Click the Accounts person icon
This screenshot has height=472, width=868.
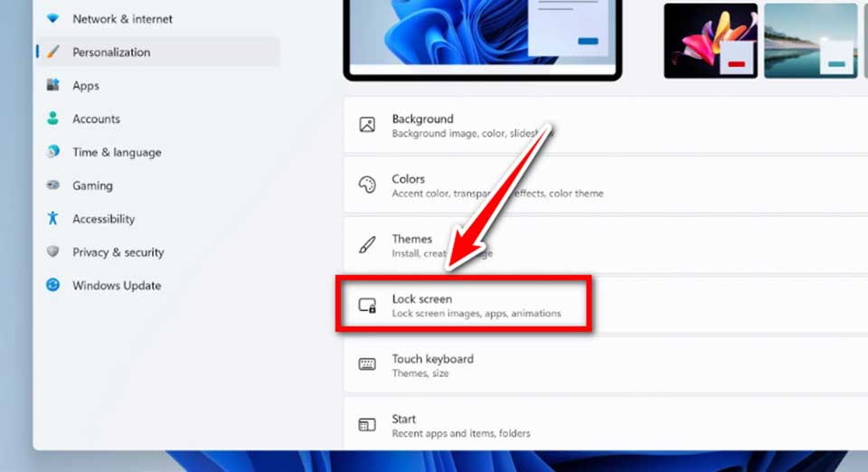tap(52, 118)
